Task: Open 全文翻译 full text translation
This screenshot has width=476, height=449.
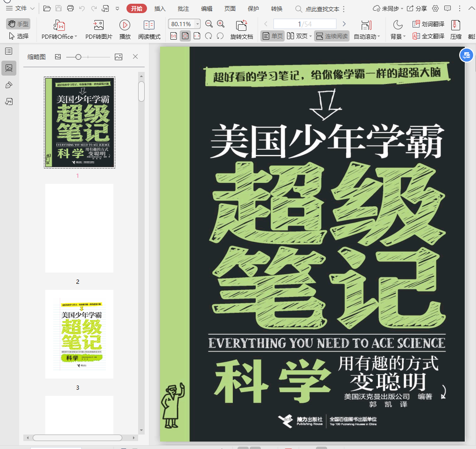Action: point(428,36)
